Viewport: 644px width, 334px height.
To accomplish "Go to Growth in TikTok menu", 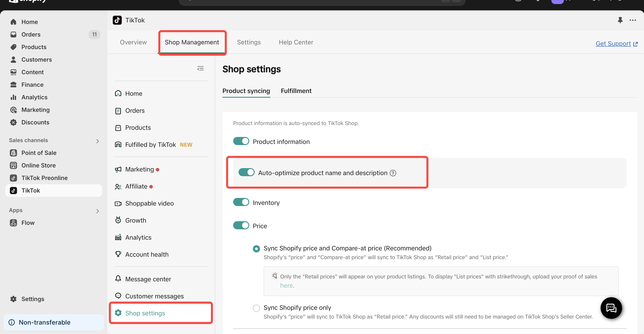I will [136, 220].
